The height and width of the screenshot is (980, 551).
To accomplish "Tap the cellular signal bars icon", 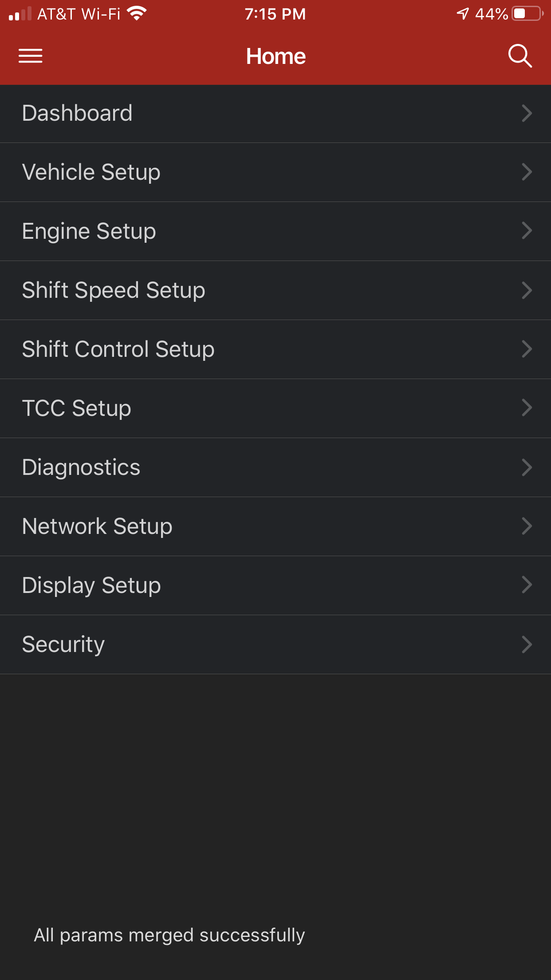I will [20, 14].
